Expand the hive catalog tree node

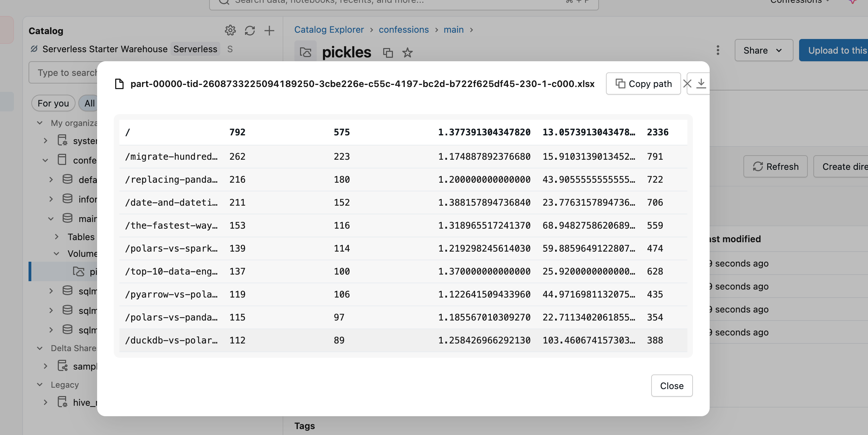click(45, 403)
